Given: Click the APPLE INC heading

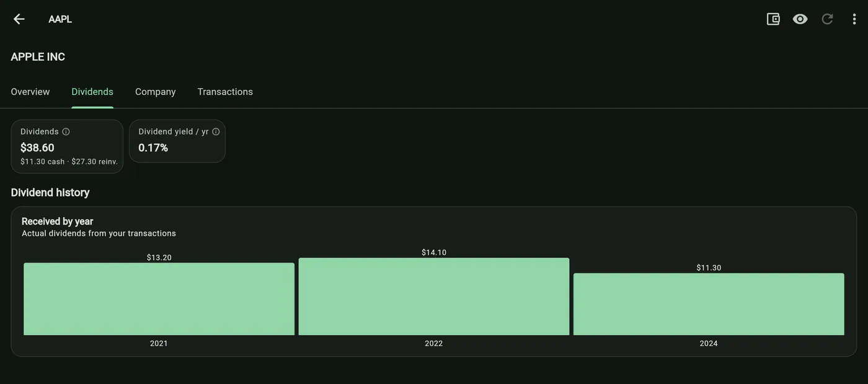Looking at the screenshot, I should [38, 57].
